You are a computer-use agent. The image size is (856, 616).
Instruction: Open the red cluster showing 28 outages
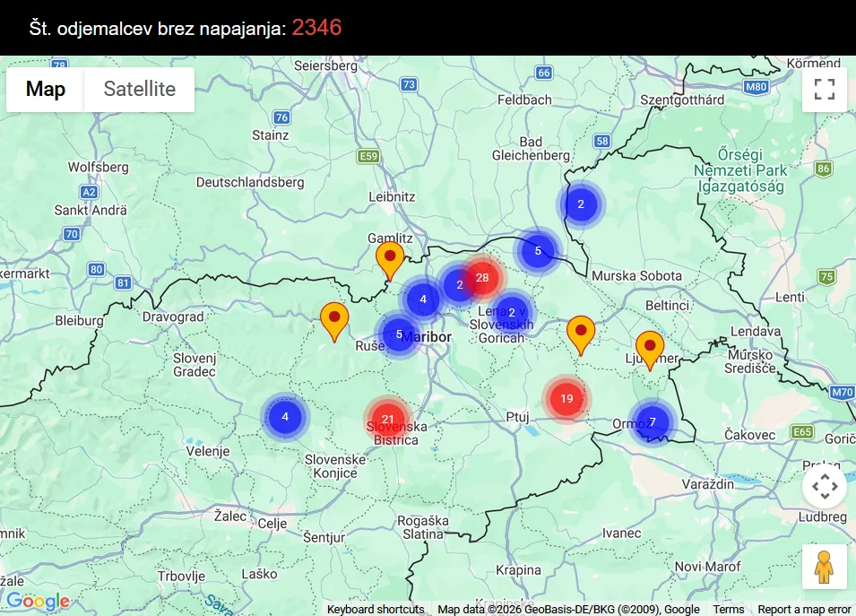coord(483,279)
